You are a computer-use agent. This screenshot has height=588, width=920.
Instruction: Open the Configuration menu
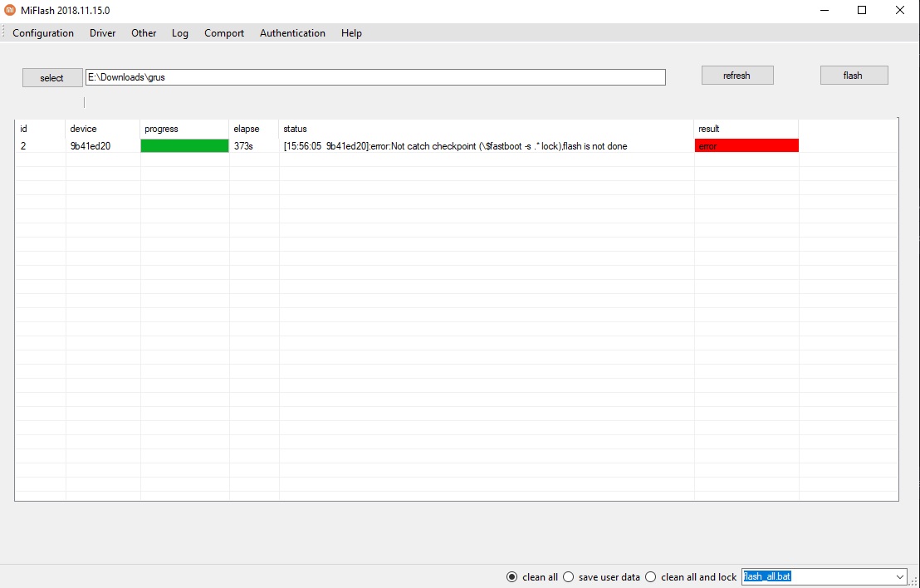(43, 33)
